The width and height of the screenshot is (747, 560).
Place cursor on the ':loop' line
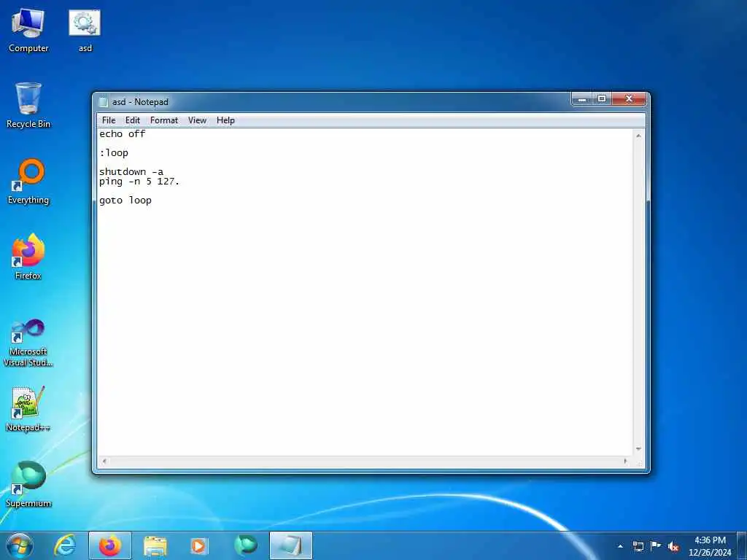click(114, 153)
